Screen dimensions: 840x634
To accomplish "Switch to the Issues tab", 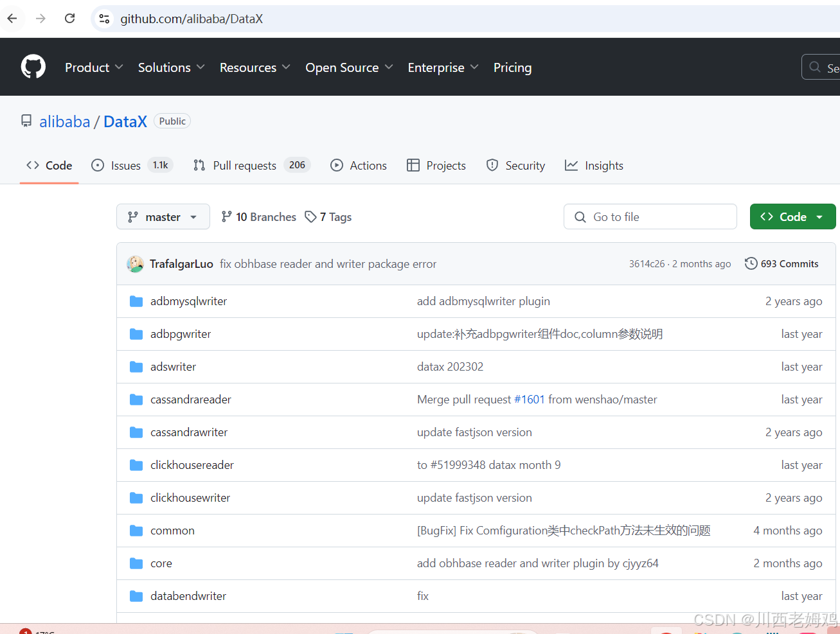I will (132, 165).
